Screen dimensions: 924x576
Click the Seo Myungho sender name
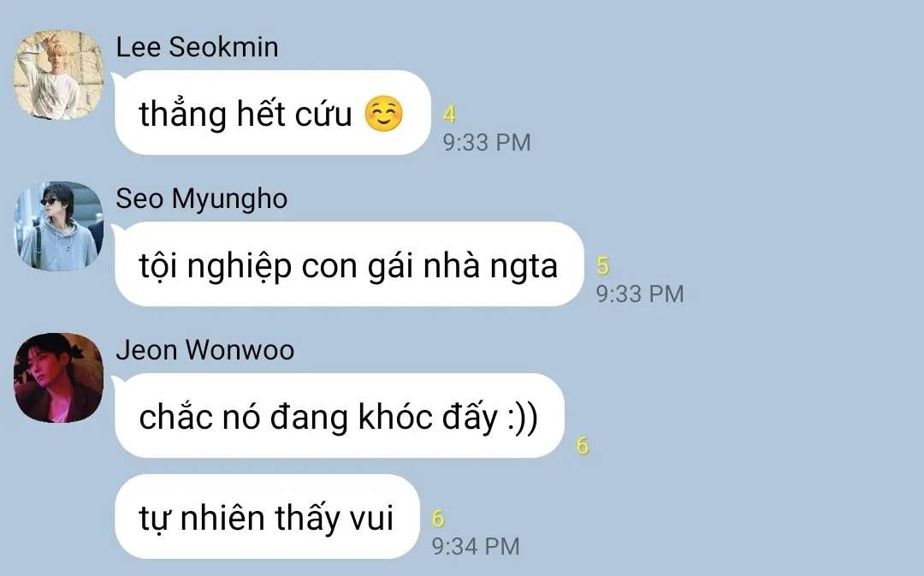point(202,199)
